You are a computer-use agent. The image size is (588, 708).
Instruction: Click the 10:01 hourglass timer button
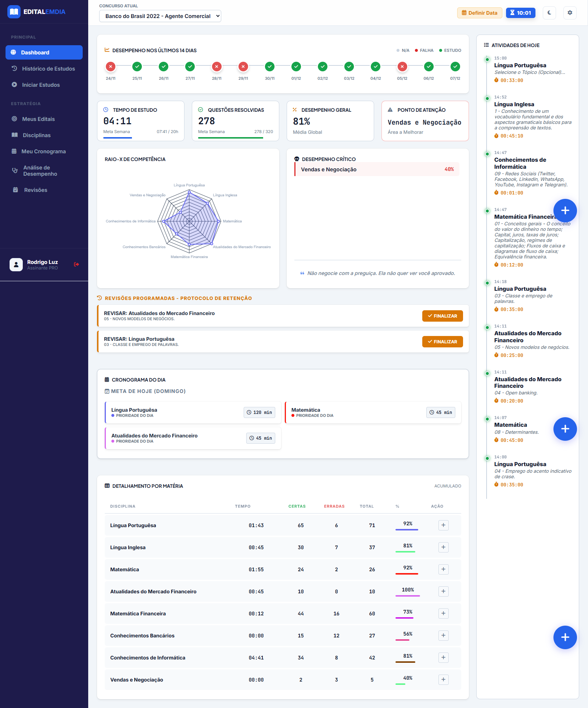tap(520, 13)
